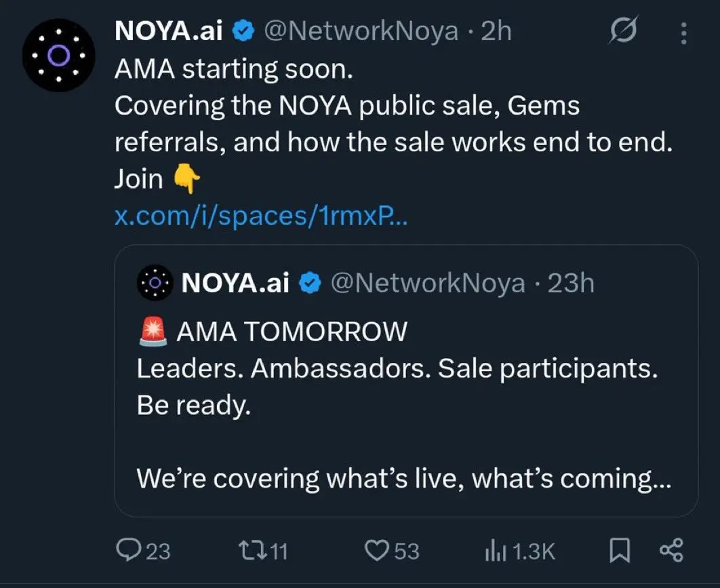720x588 pixels.
Task: Open NOYA.ai profile avatar
Action: (58, 55)
